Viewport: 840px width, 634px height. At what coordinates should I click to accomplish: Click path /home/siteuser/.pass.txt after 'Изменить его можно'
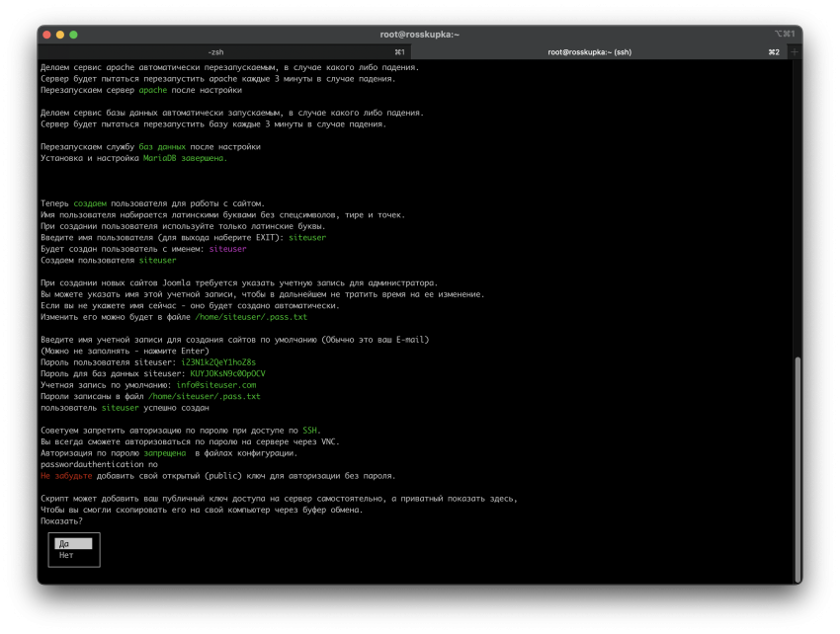(x=251, y=317)
